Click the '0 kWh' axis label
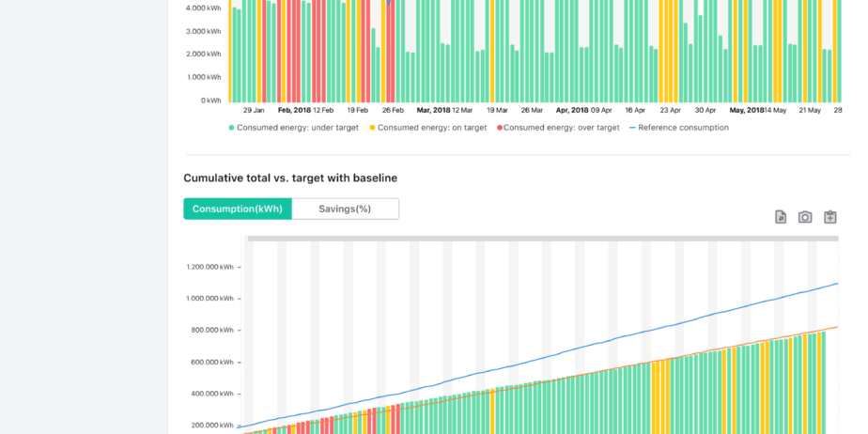Image resolution: width=868 pixels, height=434 pixels. click(x=210, y=101)
